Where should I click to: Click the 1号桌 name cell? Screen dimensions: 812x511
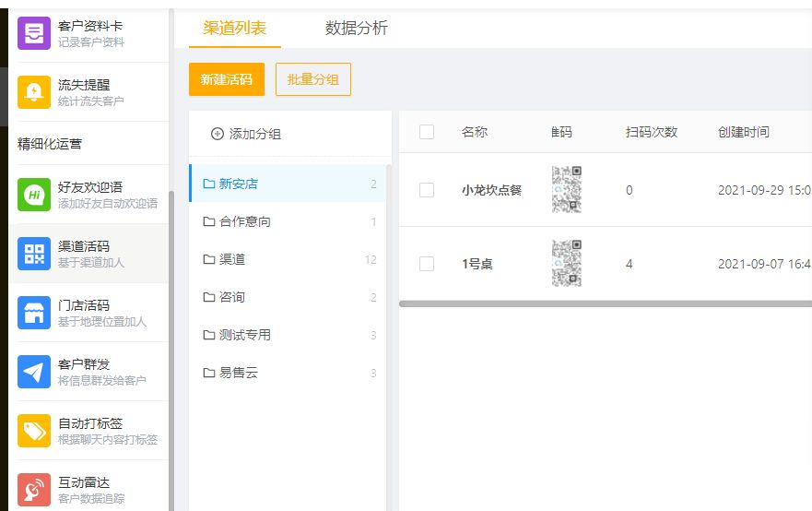coord(477,264)
